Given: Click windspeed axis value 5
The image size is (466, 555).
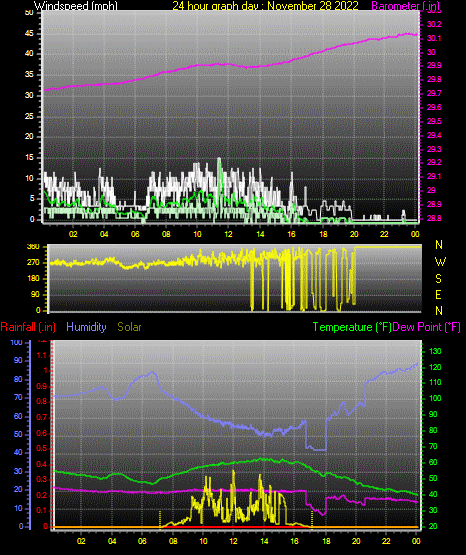Looking at the screenshot, I should point(32,199).
